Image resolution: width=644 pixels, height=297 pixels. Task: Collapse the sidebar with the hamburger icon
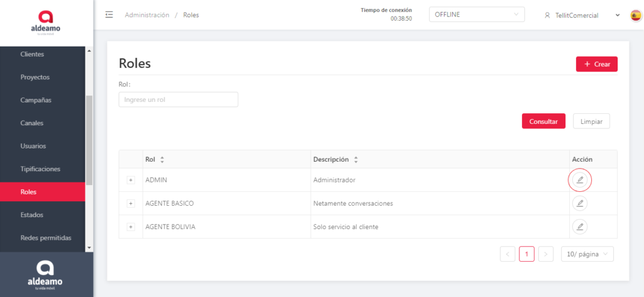point(109,15)
